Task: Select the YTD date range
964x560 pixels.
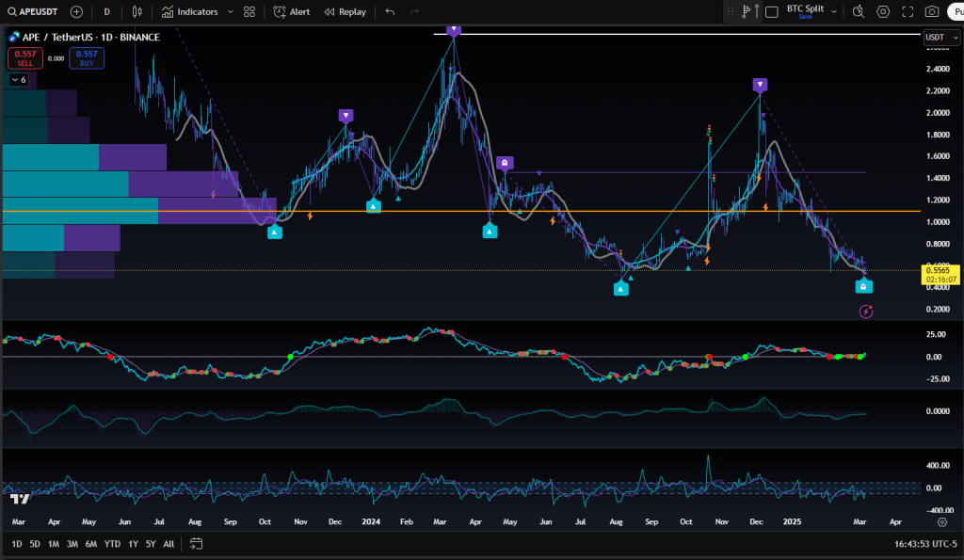Action: pyautogui.click(x=112, y=544)
